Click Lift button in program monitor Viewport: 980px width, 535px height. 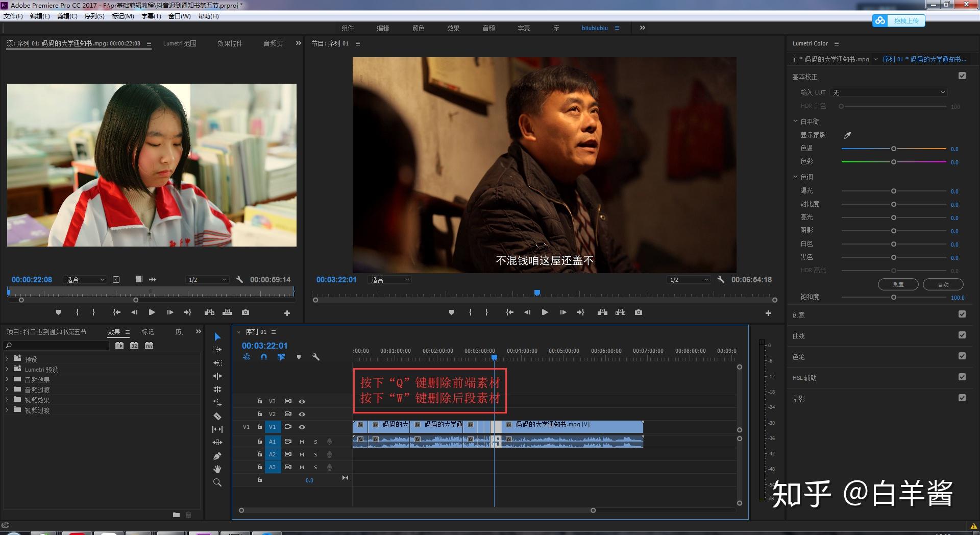(602, 312)
